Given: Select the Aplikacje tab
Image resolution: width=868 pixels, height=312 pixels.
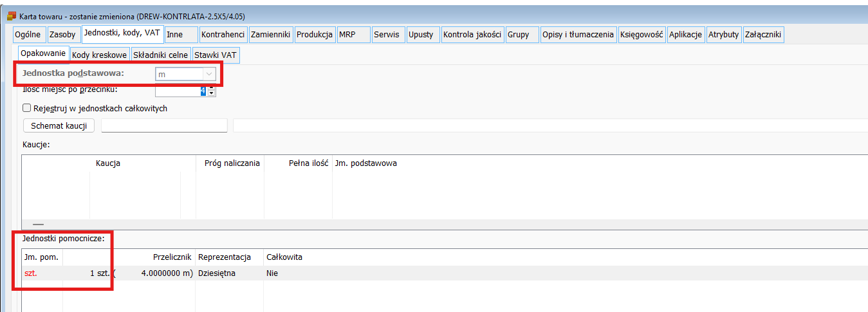Looking at the screenshot, I should pyautogui.click(x=685, y=35).
